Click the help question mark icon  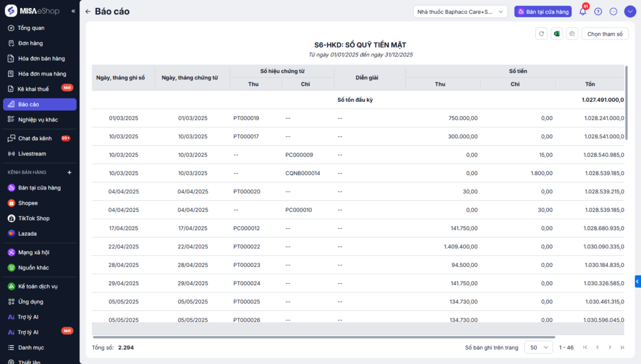click(x=598, y=11)
